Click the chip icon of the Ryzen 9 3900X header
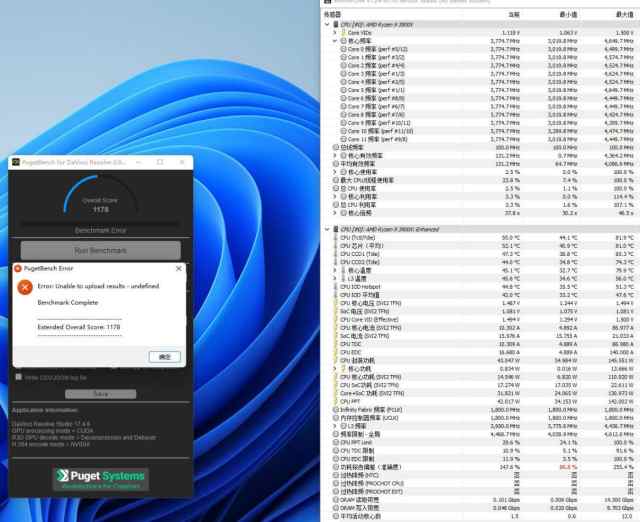This screenshot has width=640, height=522. tap(335, 23)
